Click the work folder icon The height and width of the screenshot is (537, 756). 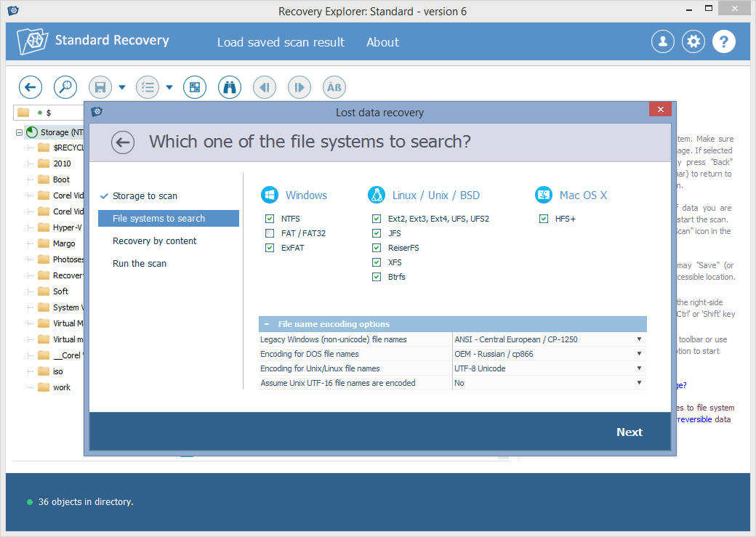pos(44,387)
